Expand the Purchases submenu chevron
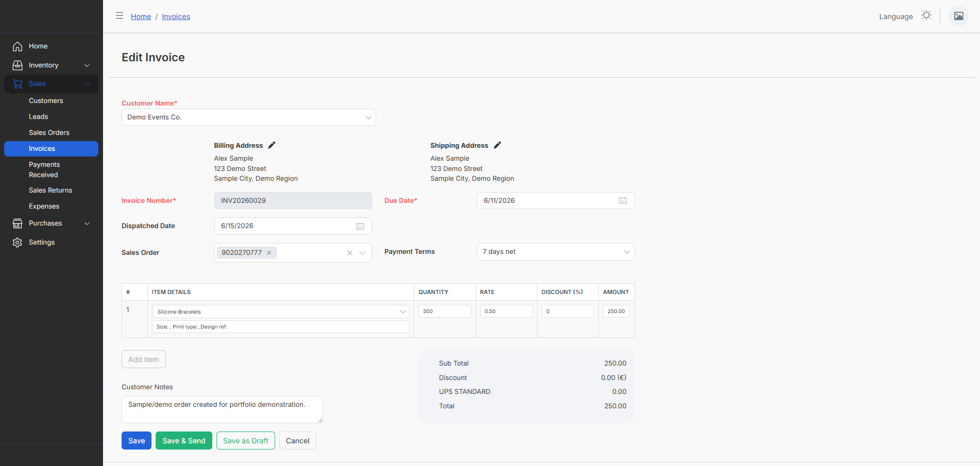This screenshot has height=466, width=980. click(x=87, y=223)
